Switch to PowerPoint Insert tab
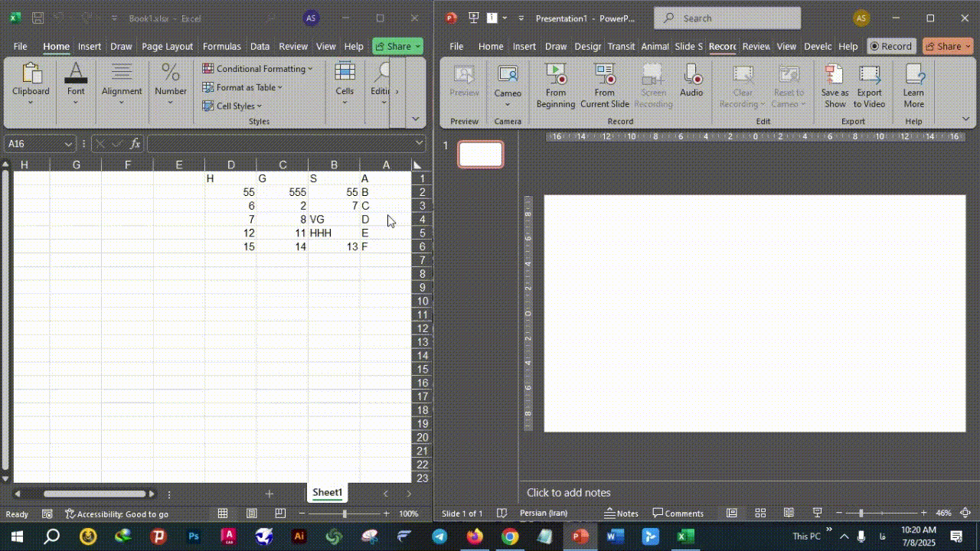The height and width of the screenshot is (551, 980). (524, 47)
